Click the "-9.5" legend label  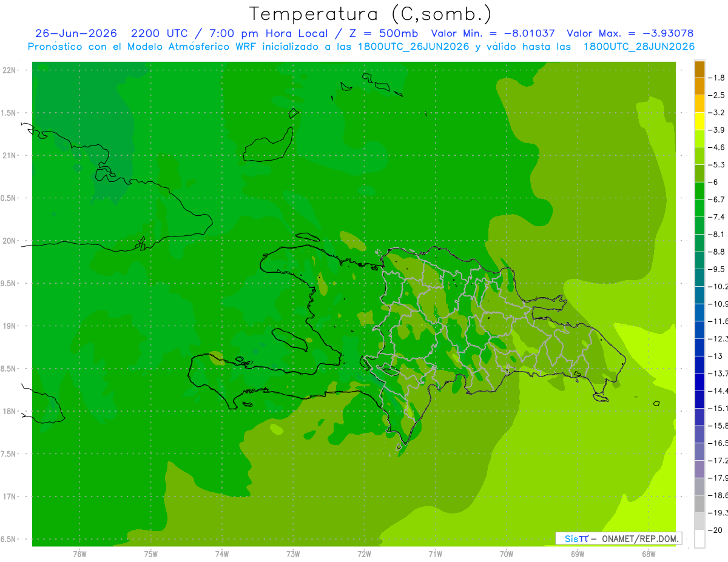coord(717,269)
